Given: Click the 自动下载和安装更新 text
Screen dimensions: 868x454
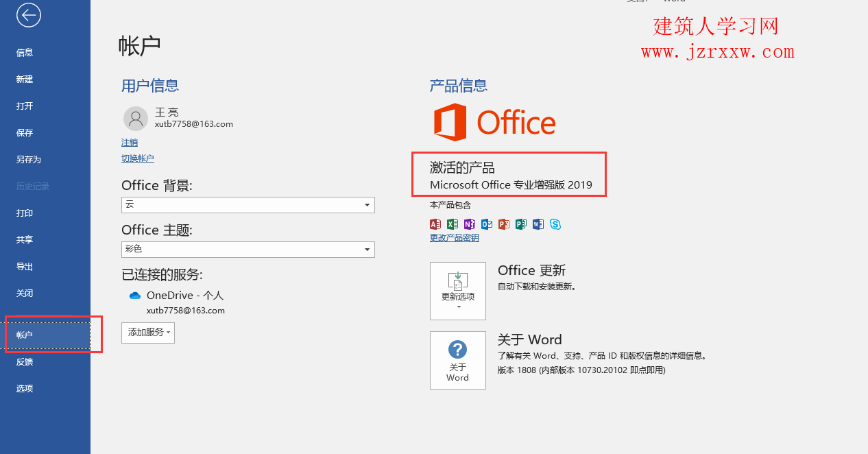Looking at the screenshot, I should click(x=537, y=287).
